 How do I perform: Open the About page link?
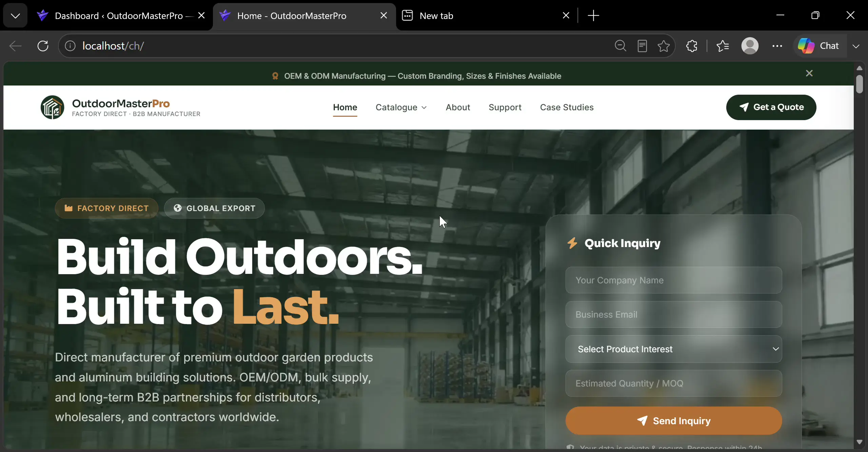[x=458, y=108]
